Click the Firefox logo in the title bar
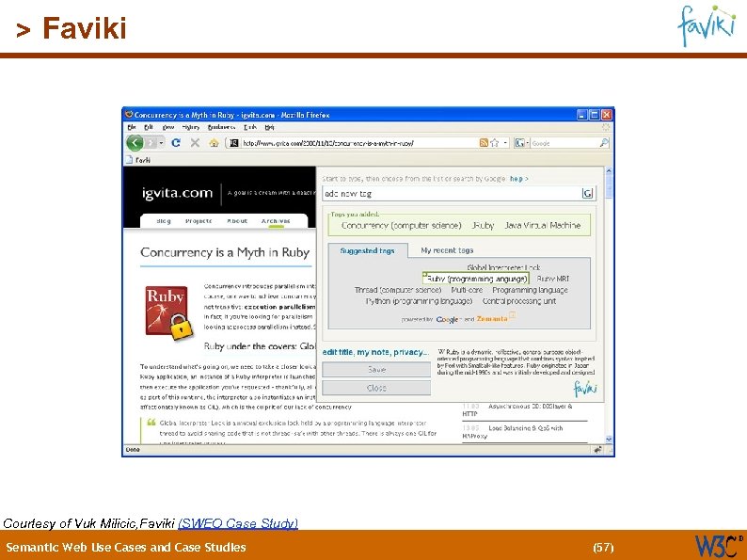The width and height of the screenshot is (747, 560). (x=129, y=115)
